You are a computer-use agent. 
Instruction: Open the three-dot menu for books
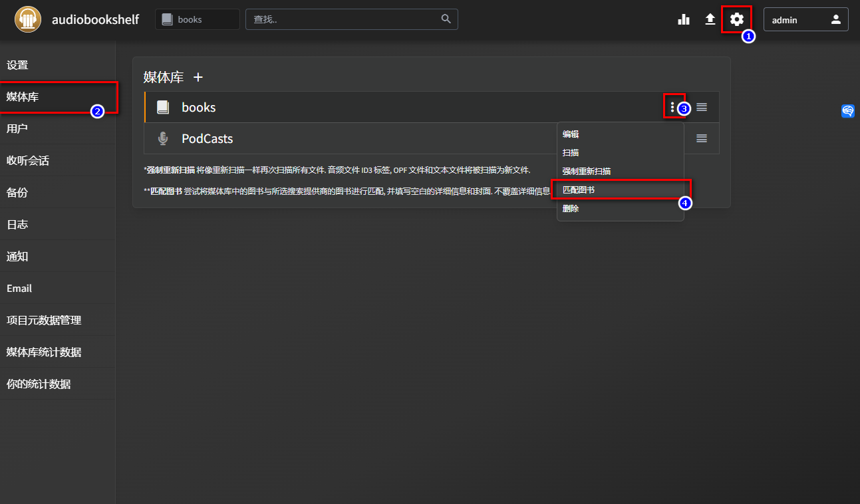672,107
